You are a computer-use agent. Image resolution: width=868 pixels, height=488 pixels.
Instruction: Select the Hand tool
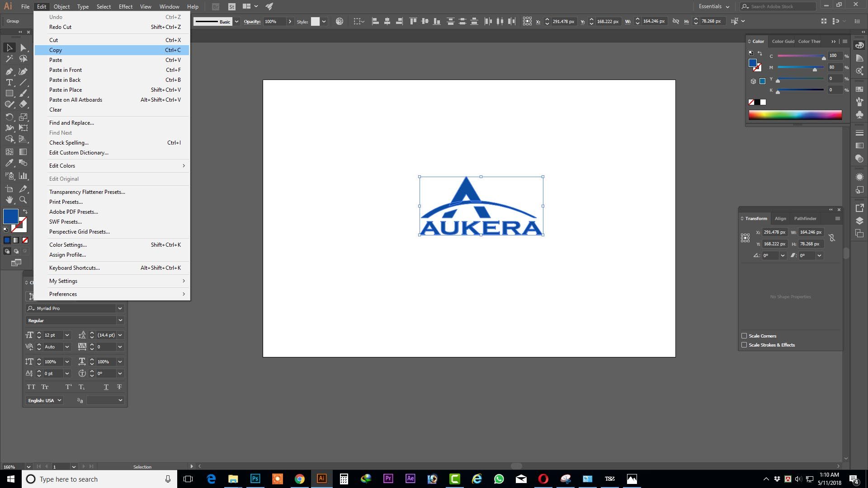coord(9,200)
